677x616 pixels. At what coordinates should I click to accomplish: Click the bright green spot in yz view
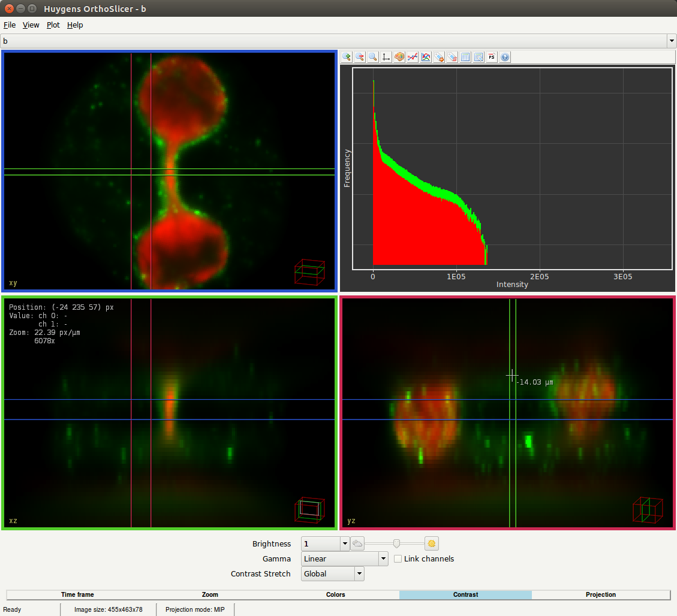tap(528, 442)
